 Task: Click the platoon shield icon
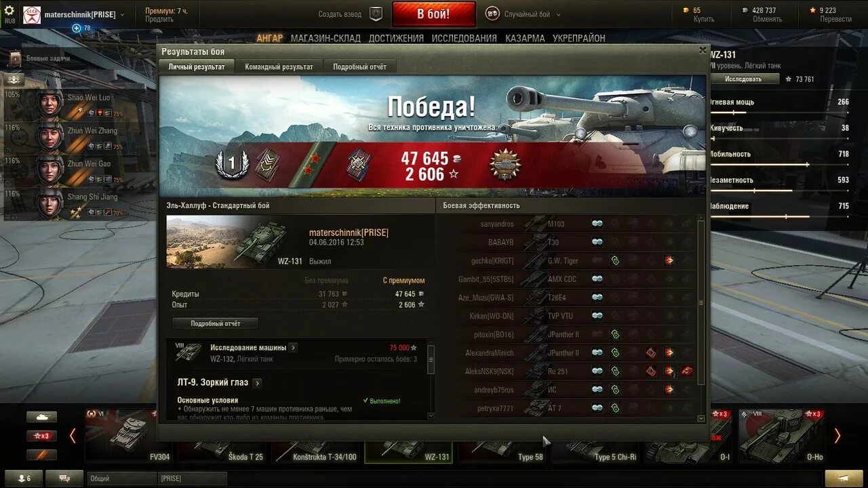tap(376, 14)
